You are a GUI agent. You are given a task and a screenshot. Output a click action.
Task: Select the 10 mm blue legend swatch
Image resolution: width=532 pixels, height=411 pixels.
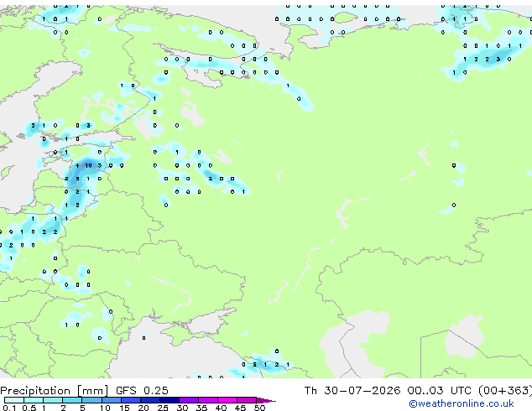coord(112,400)
